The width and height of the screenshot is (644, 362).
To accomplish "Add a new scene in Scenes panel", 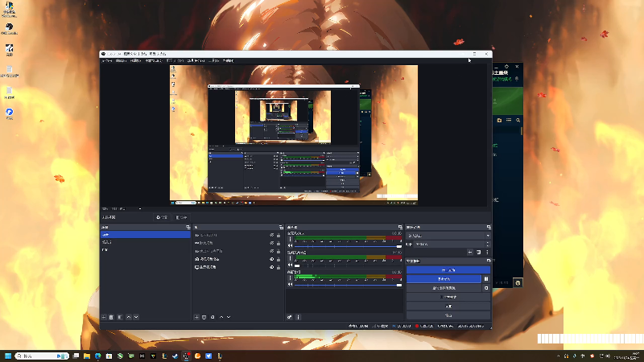I will pyautogui.click(x=104, y=317).
